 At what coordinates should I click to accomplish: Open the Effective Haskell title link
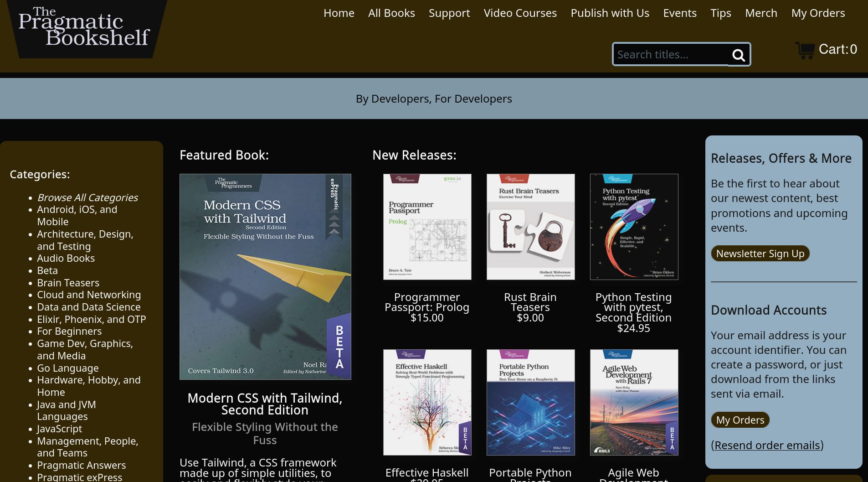point(427,473)
